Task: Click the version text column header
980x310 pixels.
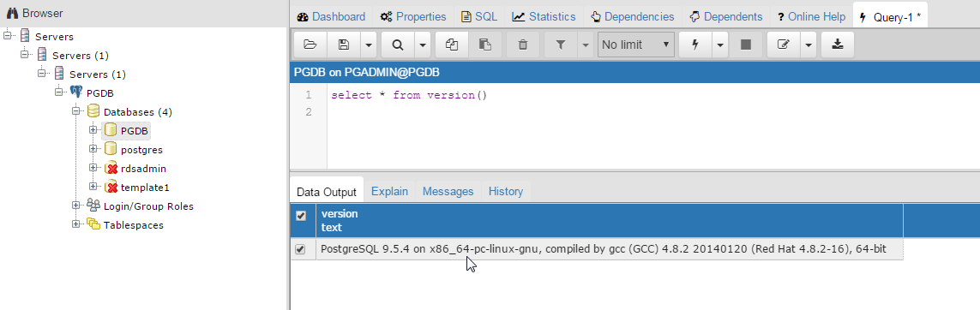Action: pos(610,220)
